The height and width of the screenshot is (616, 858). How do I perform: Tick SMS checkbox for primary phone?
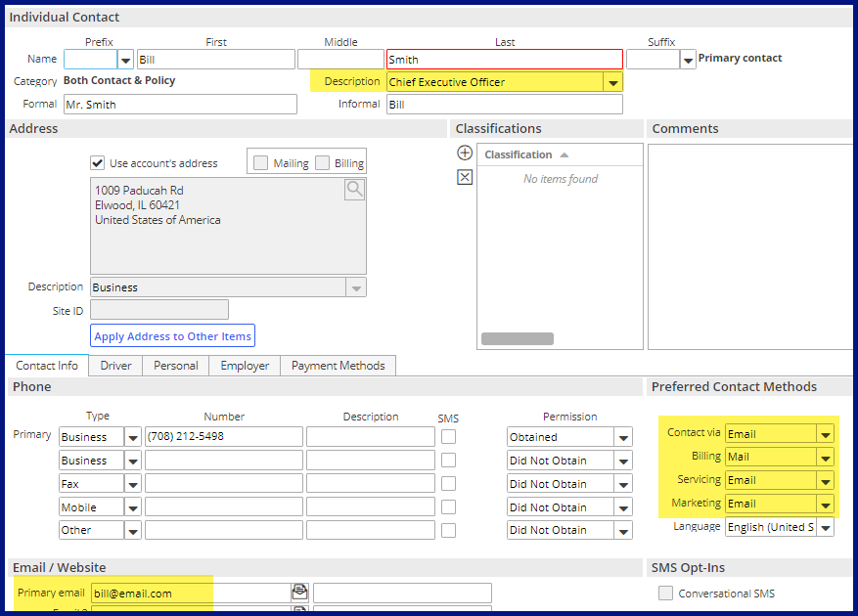449,436
